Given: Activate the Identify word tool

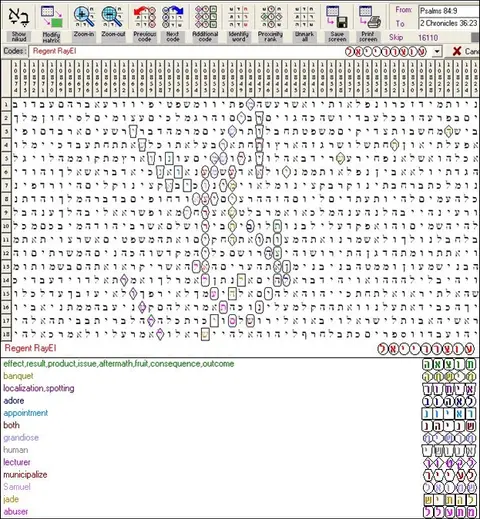Looking at the screenshot, I should tap(239, 23).
